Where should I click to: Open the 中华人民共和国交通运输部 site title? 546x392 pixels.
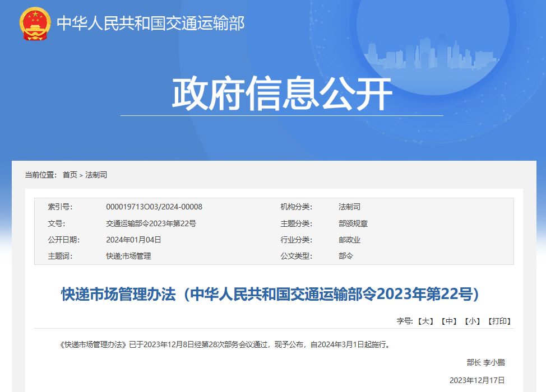coord(151,24)
